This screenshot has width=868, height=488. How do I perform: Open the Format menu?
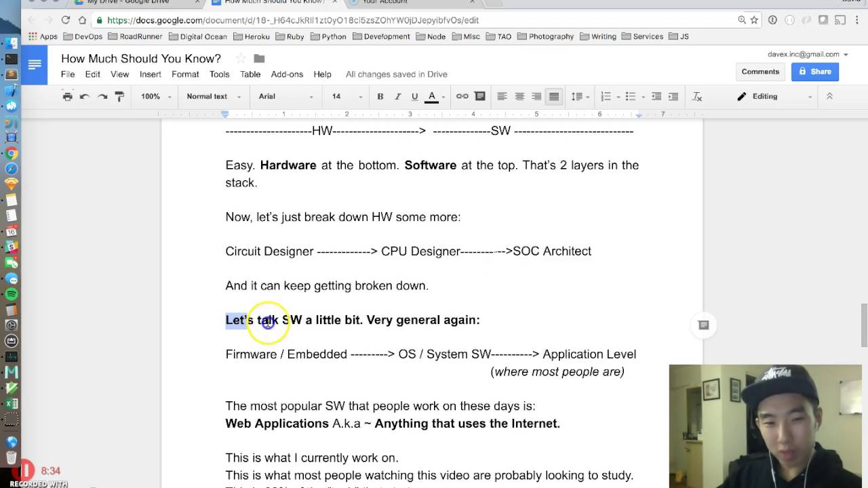tap(185, 74)
